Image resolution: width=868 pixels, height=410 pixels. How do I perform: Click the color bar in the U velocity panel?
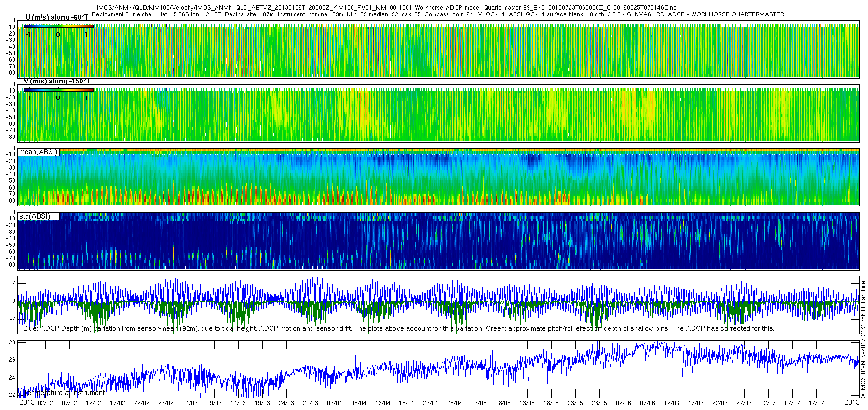coord(58,27)
